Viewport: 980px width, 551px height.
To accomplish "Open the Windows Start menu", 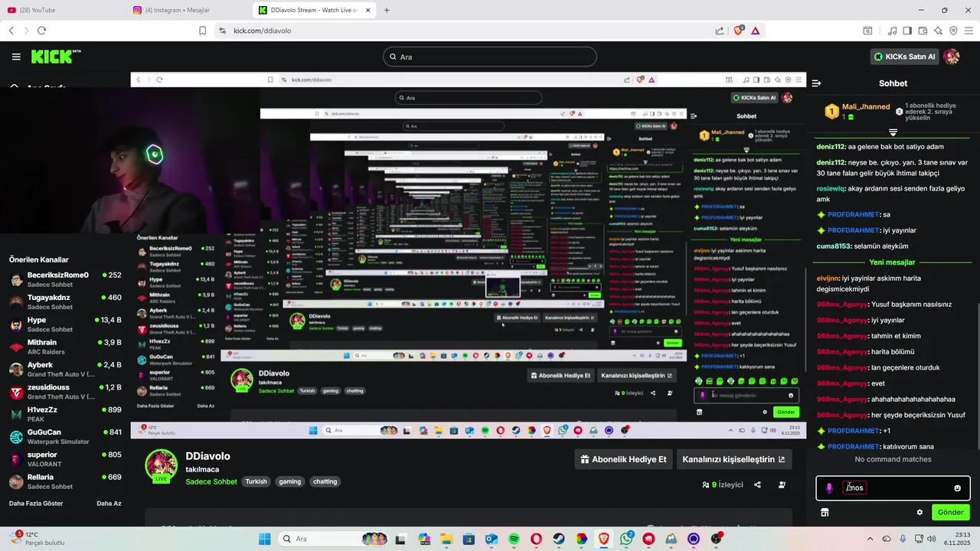I will pyautogui.click(x=264, y=539).
